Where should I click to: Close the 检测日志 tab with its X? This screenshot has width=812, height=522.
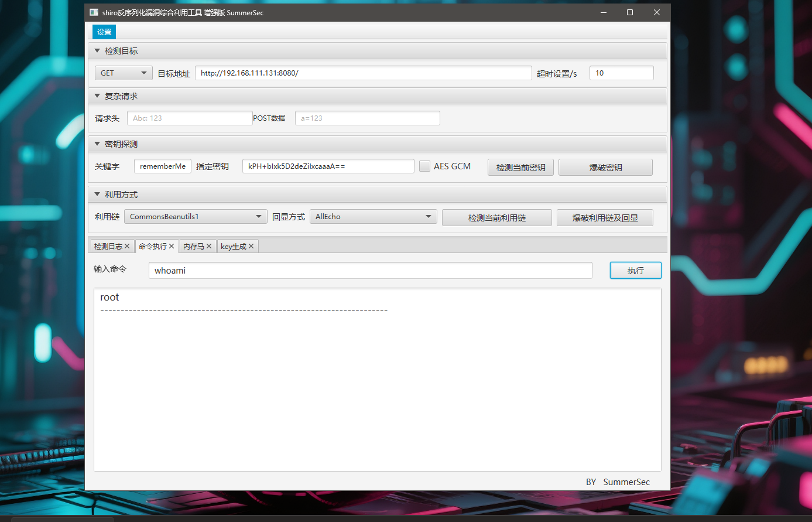(x=127, y=247)
